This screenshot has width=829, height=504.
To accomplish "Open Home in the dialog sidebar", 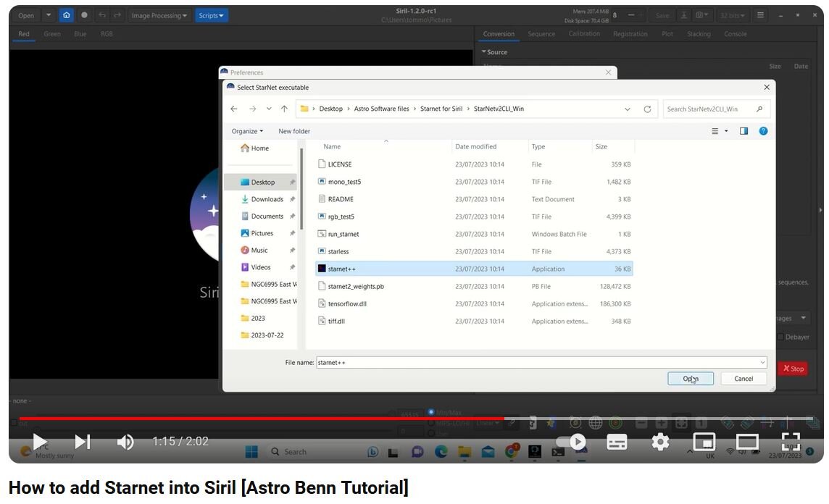I will coord(255,148).
